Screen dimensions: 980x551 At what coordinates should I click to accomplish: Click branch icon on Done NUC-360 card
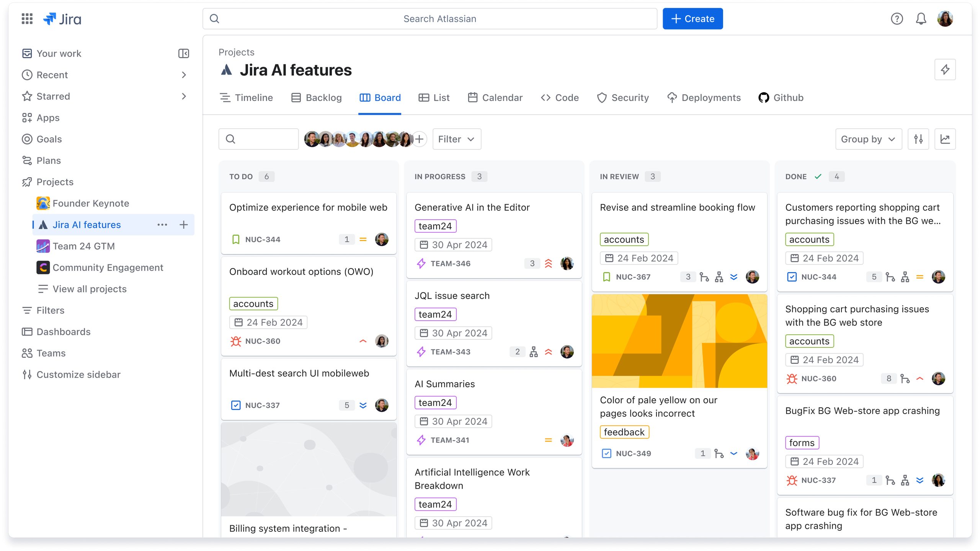[905, 379]
